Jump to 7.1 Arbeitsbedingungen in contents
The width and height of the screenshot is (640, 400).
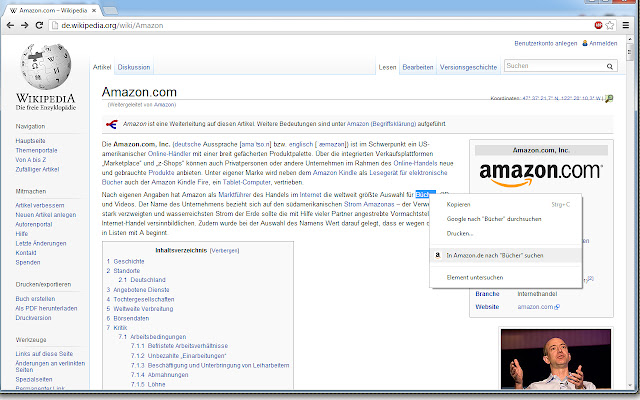click(152, 337)
